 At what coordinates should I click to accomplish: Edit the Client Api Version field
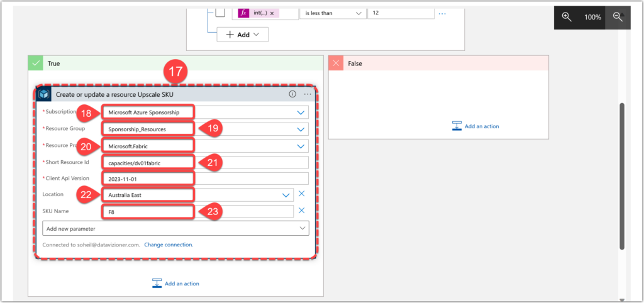pyautogui.click(x=206, y=179)
